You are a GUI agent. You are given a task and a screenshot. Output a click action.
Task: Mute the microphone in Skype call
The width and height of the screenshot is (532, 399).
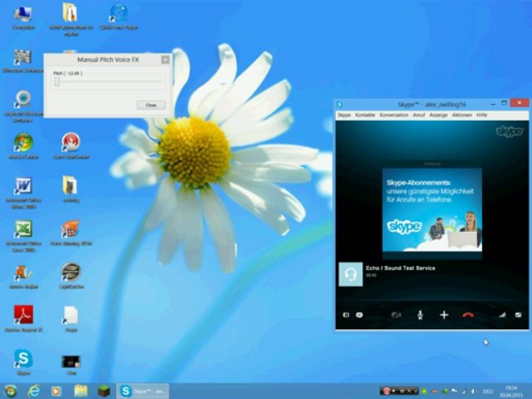tap(420, 315)
